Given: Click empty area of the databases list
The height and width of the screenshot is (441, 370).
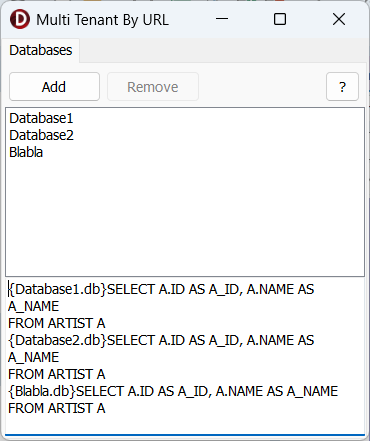Looking at the screenshot, I should 185,217.
